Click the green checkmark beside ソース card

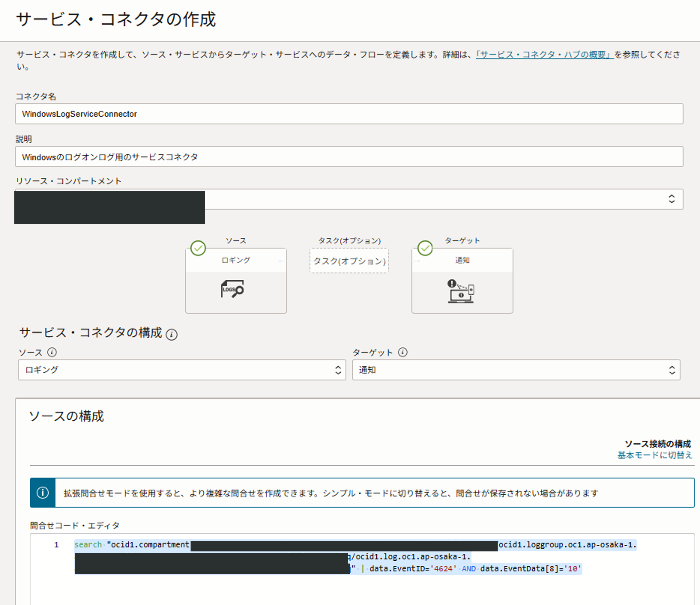click(x=198, y=248)
